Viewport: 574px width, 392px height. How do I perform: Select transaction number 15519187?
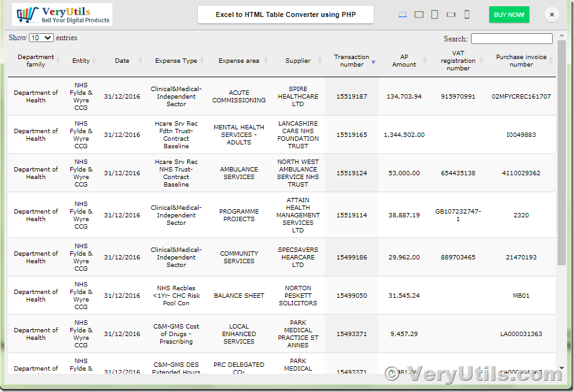[352, 96]
